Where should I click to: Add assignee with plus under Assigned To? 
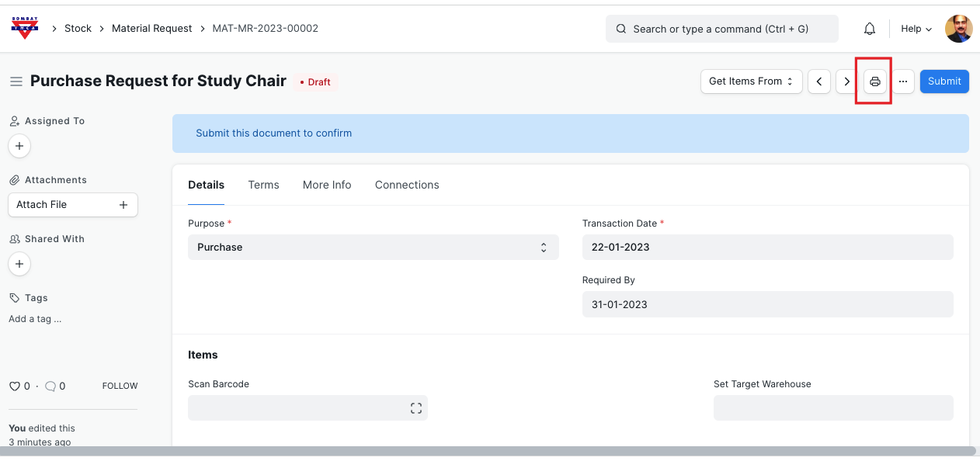[x=19, y=146]
